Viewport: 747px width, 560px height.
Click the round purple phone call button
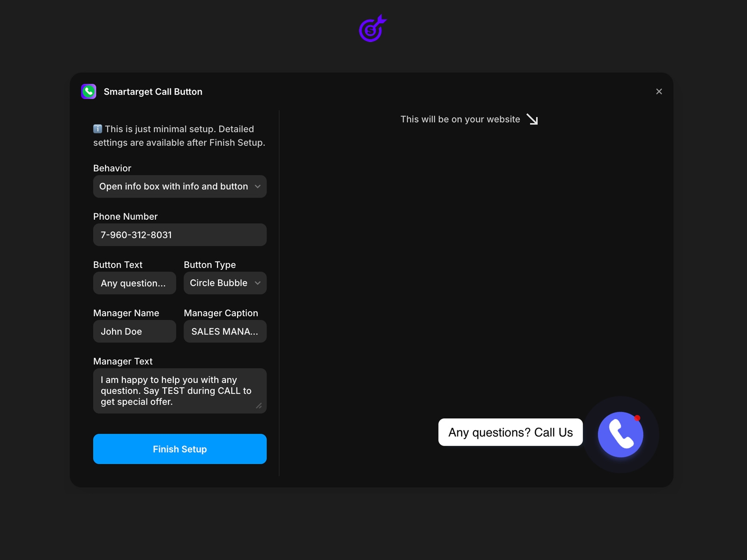click(620, 435)
